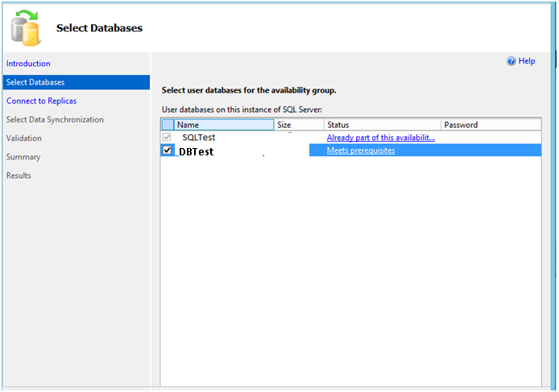
Task: Sort by the Size column header
Action: coord(299,125)
